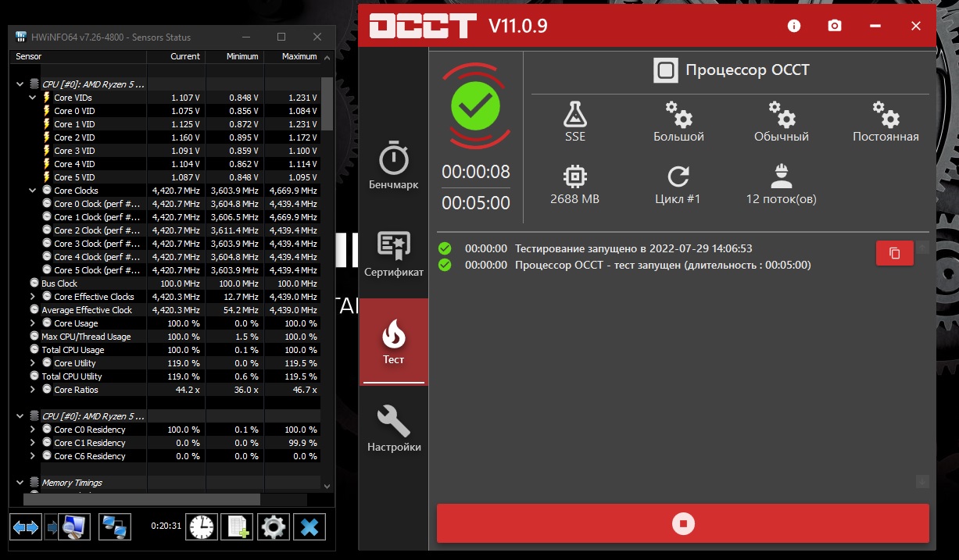The height and width of the screenshot is (560, 959).
Task: Click the square icon beside Процессор ОССТ
Action: (x=666, y=70)
